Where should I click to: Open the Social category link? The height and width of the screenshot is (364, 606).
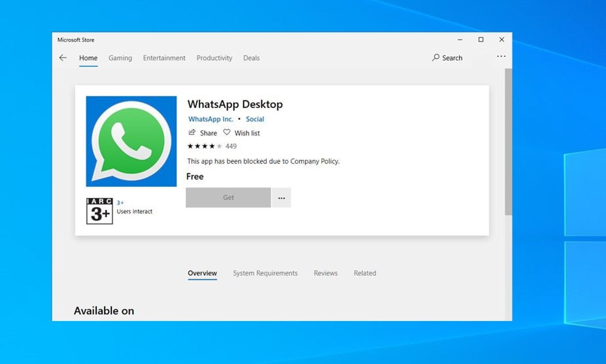255,119
